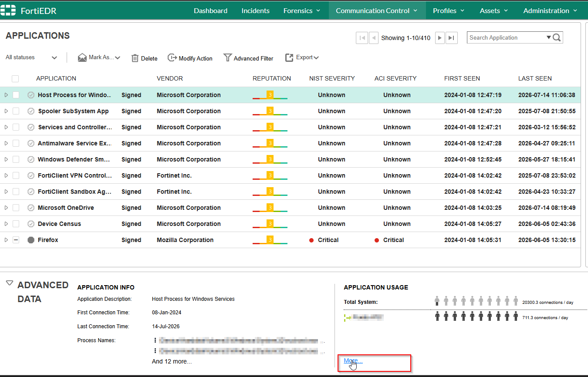Click the Export icon

pyautogui.click(x=289, y=57)
